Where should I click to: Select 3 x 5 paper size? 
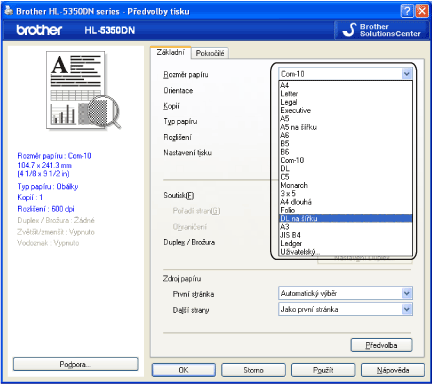click(x=345, y=194)
